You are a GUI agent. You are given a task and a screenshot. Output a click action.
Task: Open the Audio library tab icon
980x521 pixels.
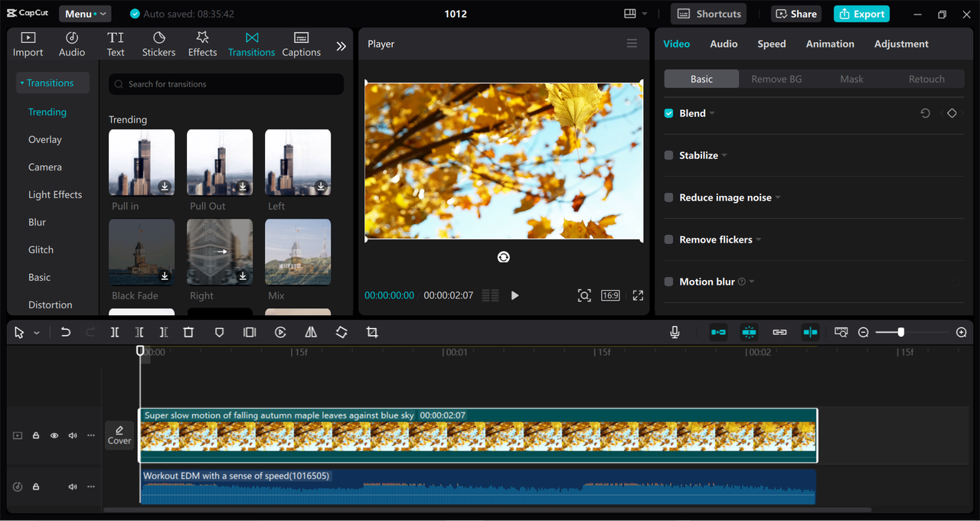pyautogui.click(x=72, y=37)
